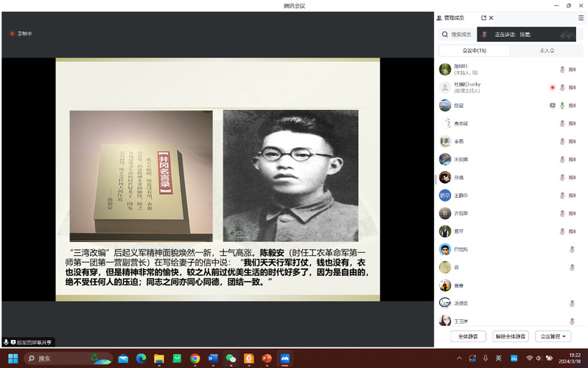Expand the system tray hidden icons chevron
The image size is (588, 368).
pyautogui.click(x=458, y=358)
